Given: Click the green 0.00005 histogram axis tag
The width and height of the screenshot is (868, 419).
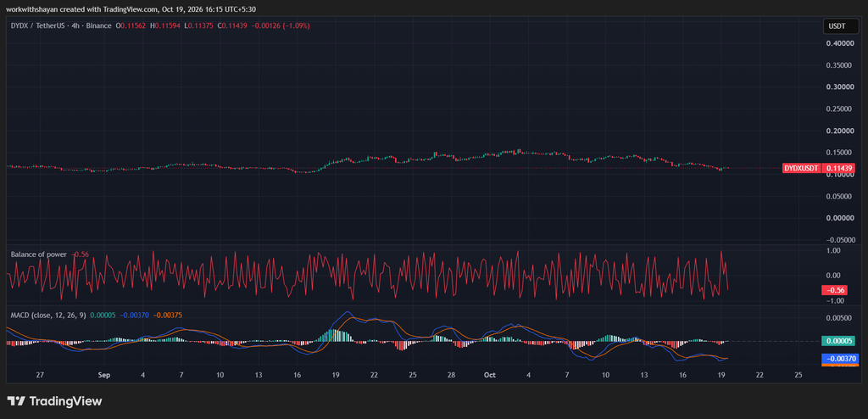Looking at the screenshot, I should pos(837,341).
